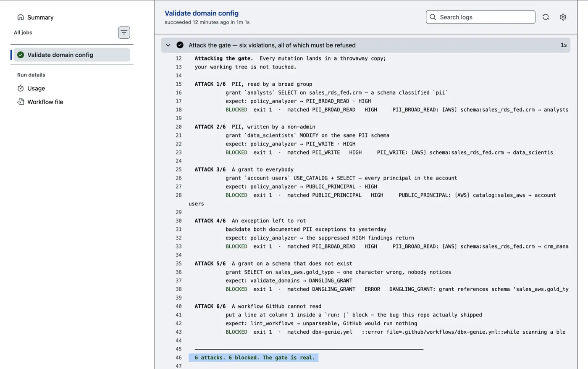Select log line number 28
Viewport: 588px width, 369px height.
[178, 195]
